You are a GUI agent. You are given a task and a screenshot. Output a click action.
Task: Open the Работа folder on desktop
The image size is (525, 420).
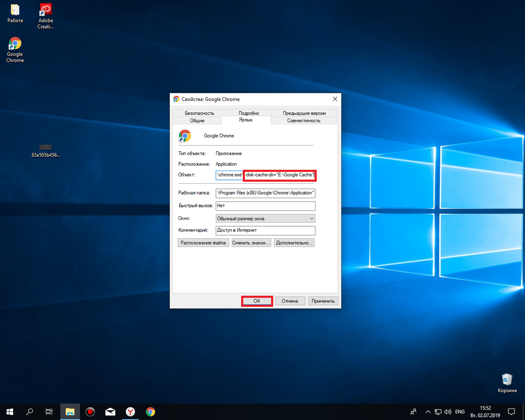coord(15,14)
